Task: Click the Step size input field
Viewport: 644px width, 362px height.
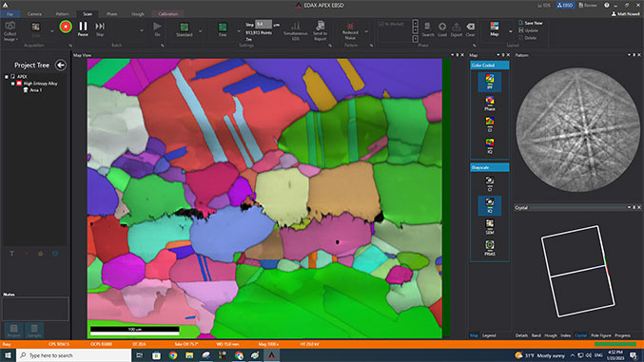Action: pos(263,24)
